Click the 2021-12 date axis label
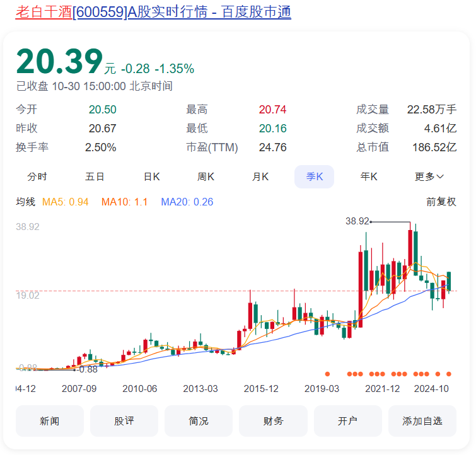This screenshot has height=455, width=476. click(x=383, y=389)
